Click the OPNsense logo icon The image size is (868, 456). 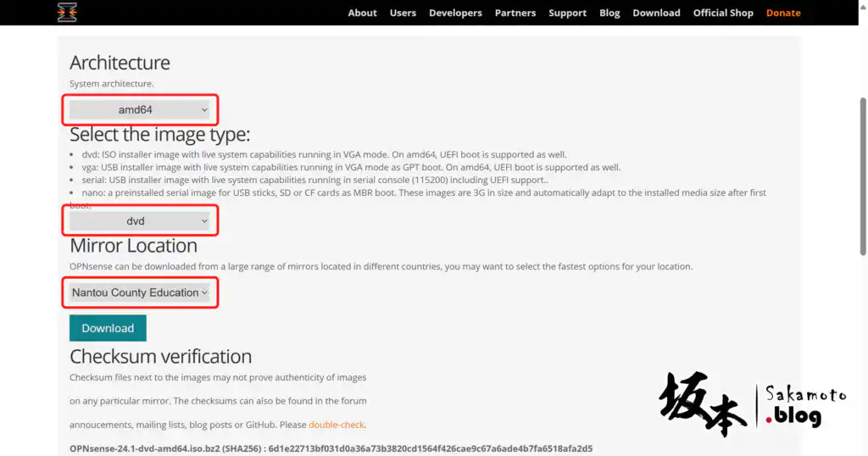coord(67,12)
